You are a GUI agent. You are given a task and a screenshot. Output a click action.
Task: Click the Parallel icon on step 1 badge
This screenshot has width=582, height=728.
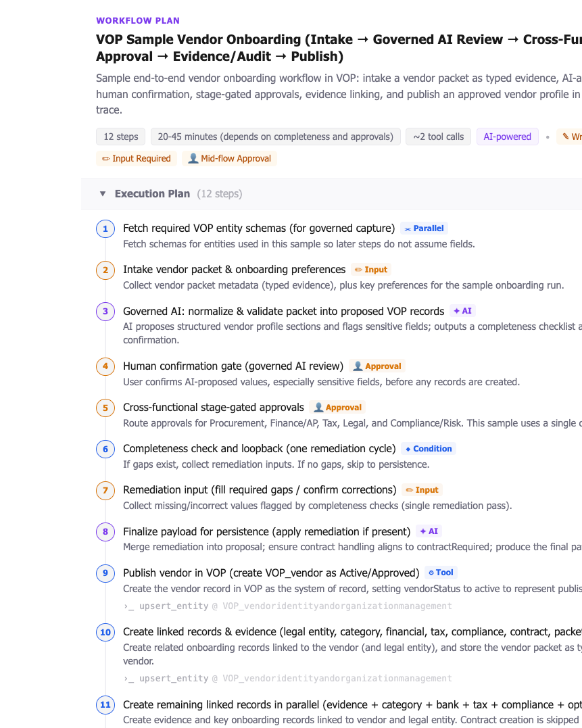point(408,228)
